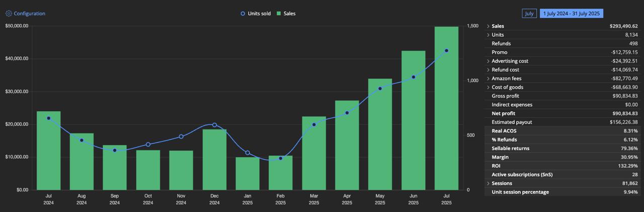Screen dimensions: 644x212
Task: Click the Jun 2025 sales bar
Action: tap(413, 120)
